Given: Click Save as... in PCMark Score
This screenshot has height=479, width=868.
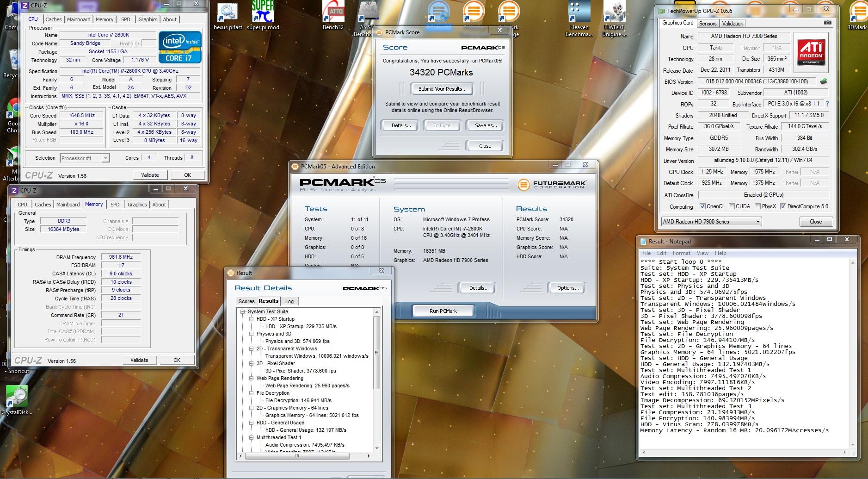Looking at the screenshot, I should pos(486,125).
